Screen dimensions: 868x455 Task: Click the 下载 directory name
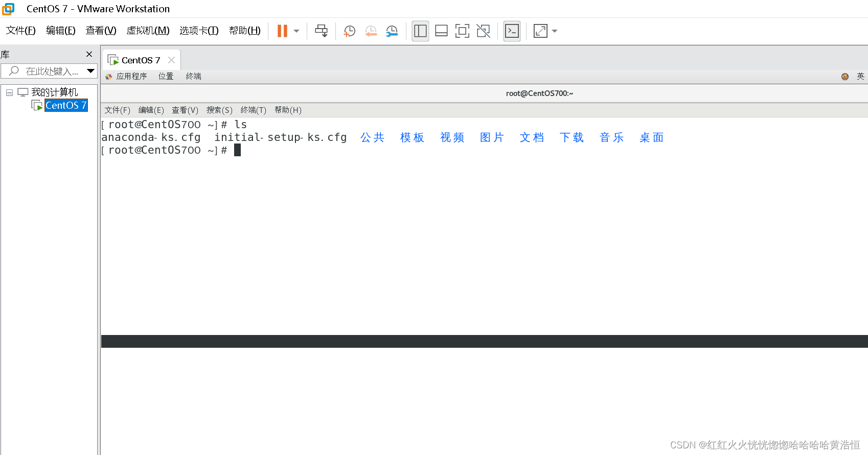pyautogui.click(x=572, y=137)
